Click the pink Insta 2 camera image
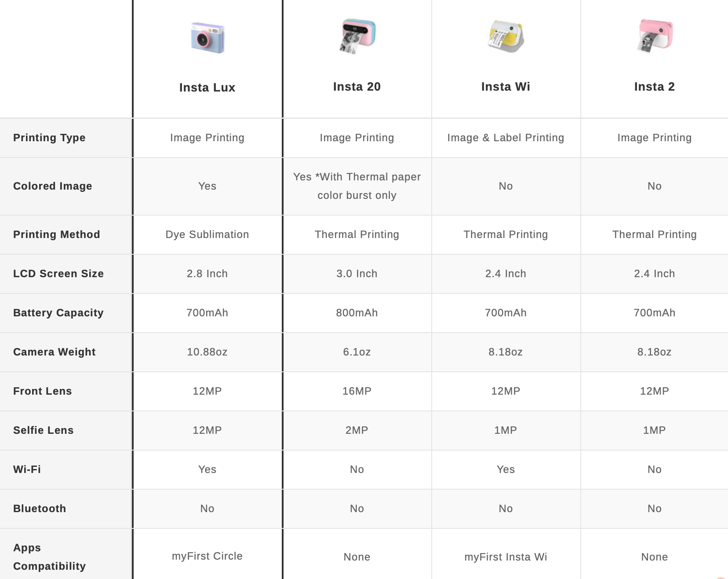Image resolution: width=728 pixels, height=579 pixels. pos(655,35)
